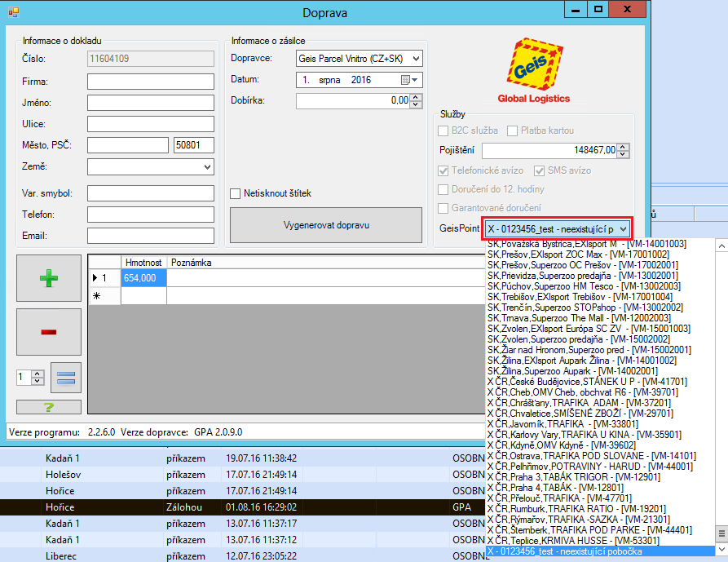Minimize the Doprava window

click(576, 9)
